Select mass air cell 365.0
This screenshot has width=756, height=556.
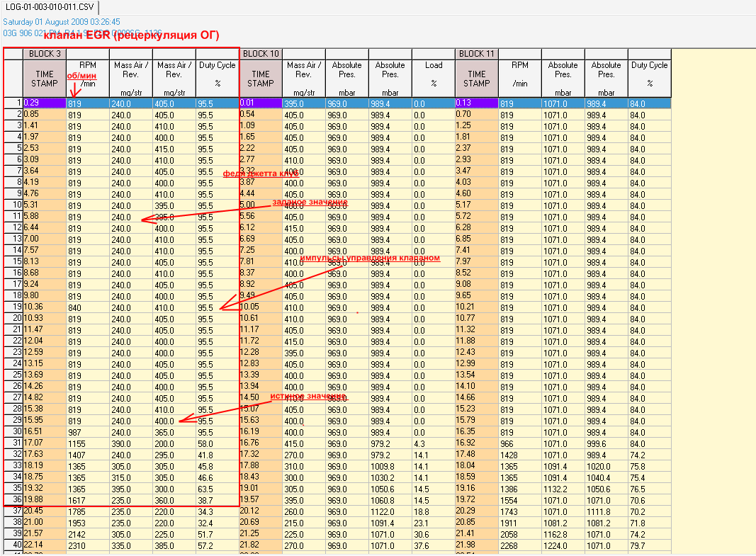tap(174, 432)
